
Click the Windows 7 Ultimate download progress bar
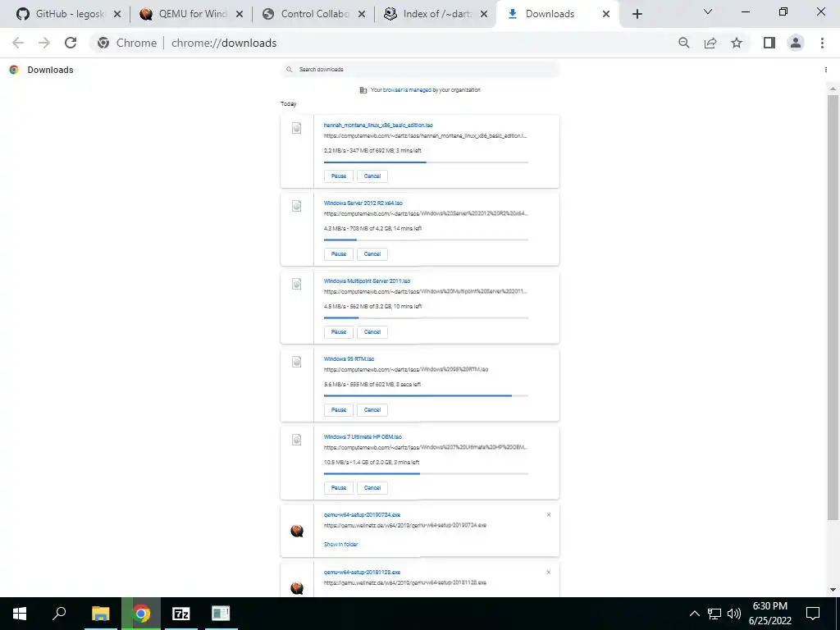[x=426, y=473]
